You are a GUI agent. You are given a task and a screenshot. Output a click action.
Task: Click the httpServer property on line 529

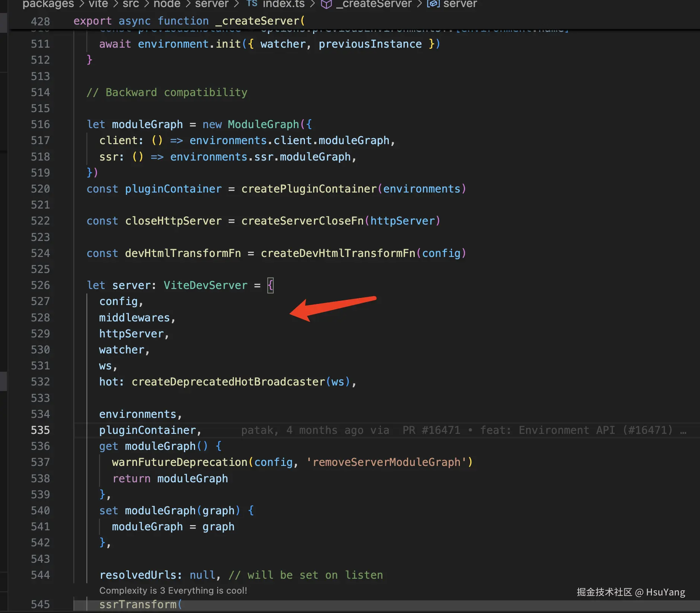(131, 334)
